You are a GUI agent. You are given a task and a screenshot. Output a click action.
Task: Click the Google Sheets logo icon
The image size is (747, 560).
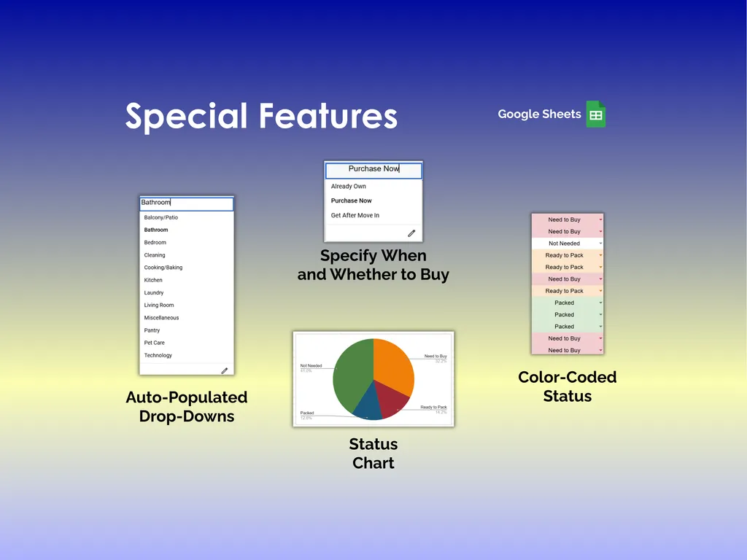595,114
